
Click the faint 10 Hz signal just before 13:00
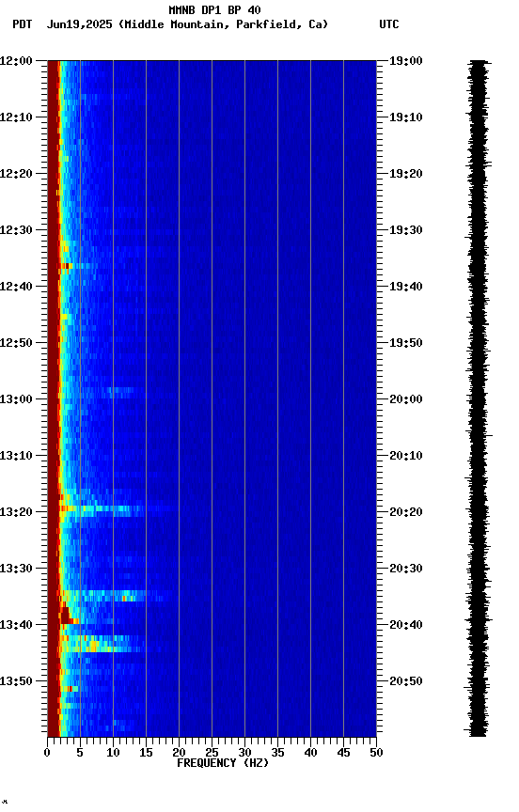pos(120,390)
